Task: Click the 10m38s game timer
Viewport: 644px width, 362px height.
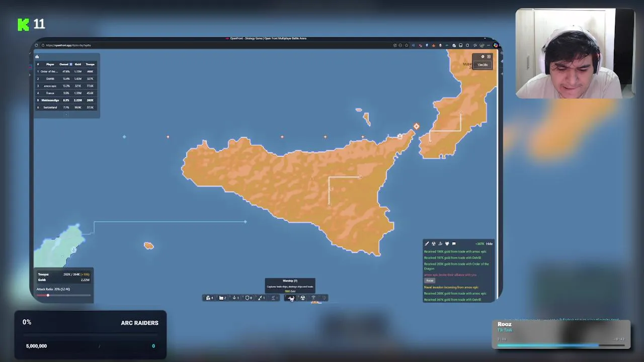Action: tap(482, 65)
